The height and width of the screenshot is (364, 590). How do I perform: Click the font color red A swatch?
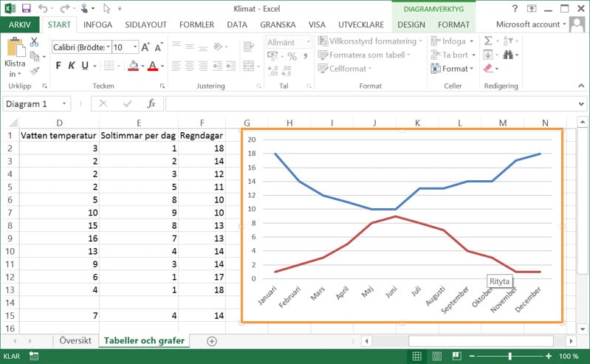coord(153,66)
